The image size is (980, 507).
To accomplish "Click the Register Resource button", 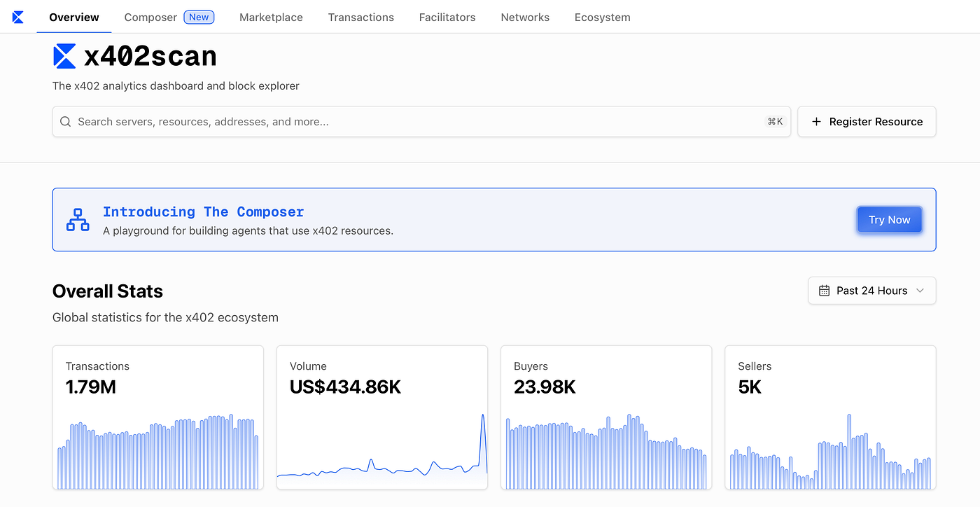I will tap(867, 122).
